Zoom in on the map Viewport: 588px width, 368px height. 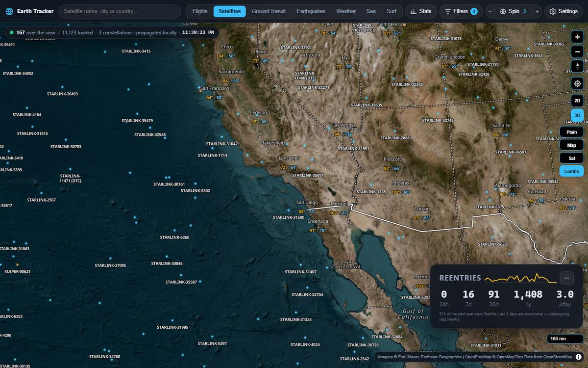tap(577, 37)
